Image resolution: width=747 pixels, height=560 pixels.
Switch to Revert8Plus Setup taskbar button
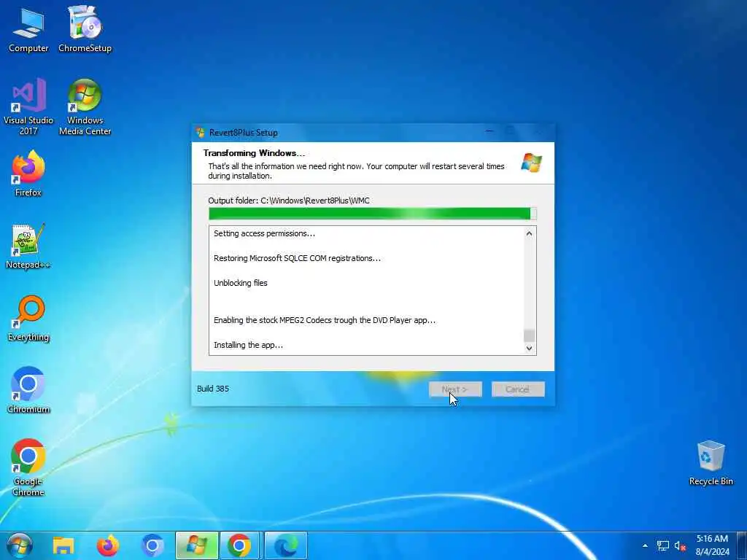pos(197,545)
